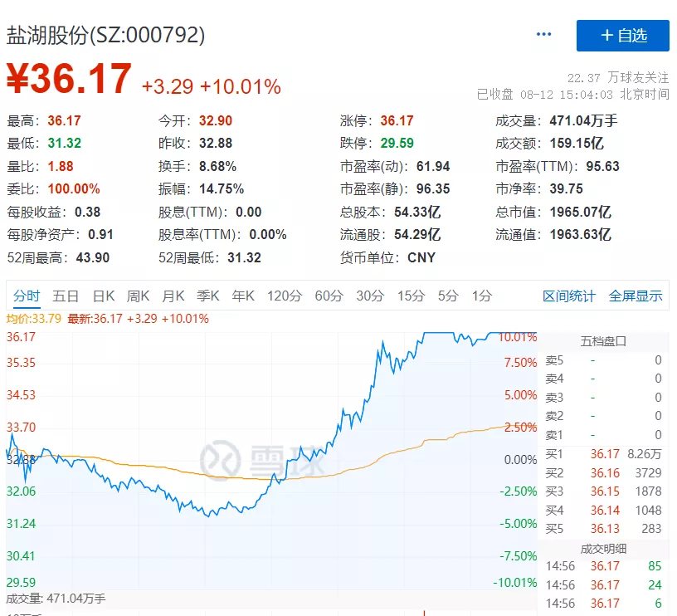Select the 15分 interval tab

click(x=411, y=296)
